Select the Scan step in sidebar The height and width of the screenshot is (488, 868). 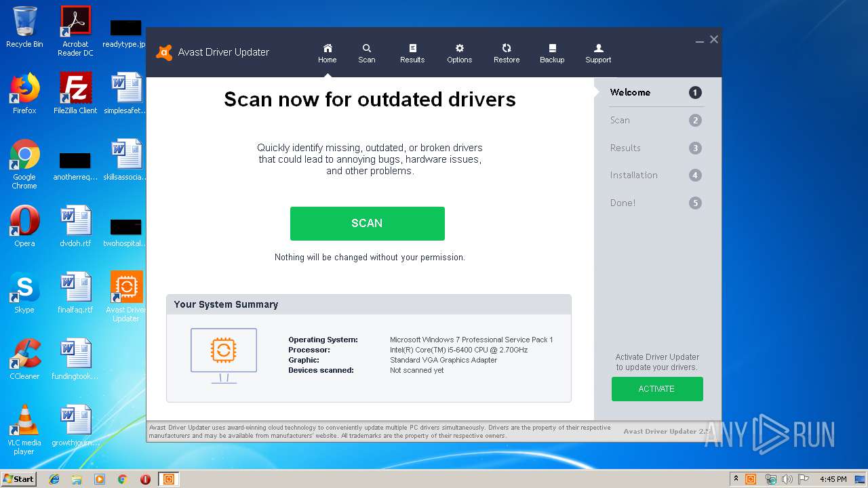click(656, 120)
